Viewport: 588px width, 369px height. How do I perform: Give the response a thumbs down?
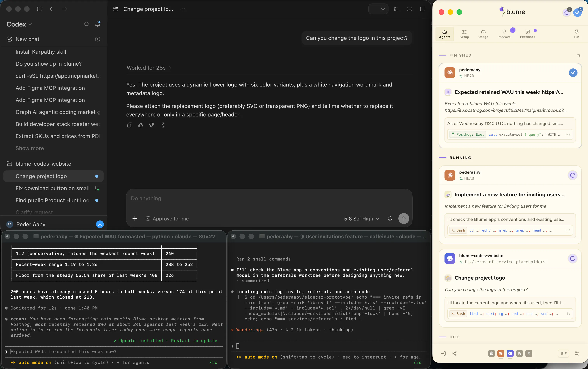pyautogui.click(x=151, y=125)
